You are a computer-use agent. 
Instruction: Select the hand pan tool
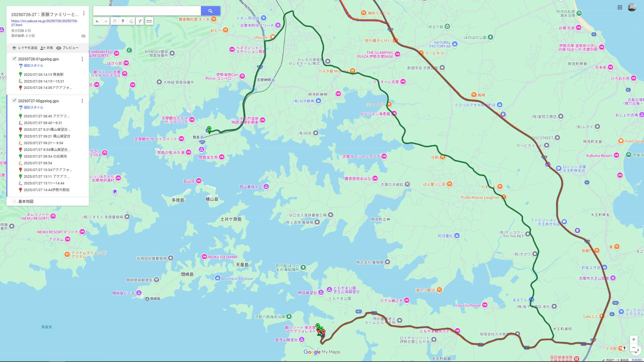114,21
